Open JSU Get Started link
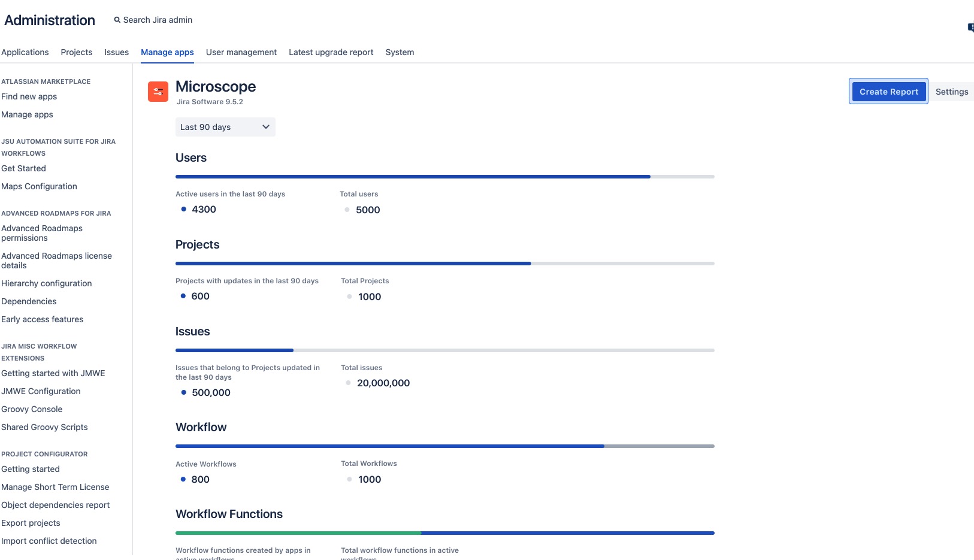Screen dimensions: 974x560 (x=23, y=168)
